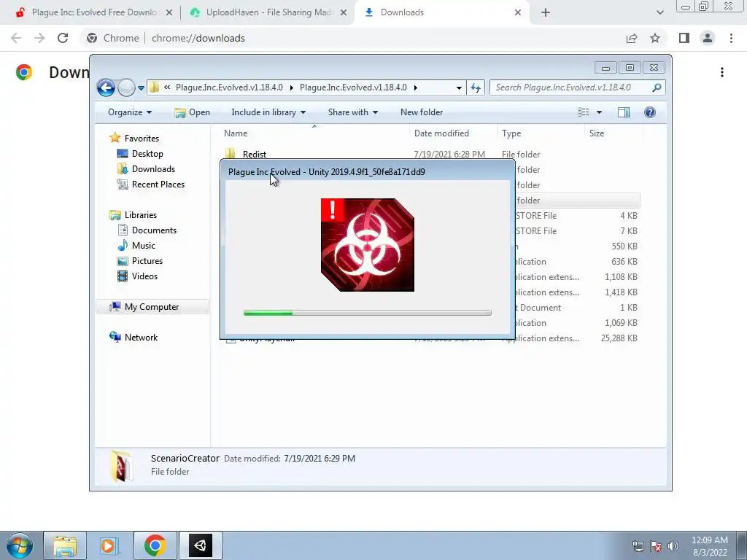The image size is (747, 560).
Task: Click the Chrome back button
Action: click(x=16, y=38)
